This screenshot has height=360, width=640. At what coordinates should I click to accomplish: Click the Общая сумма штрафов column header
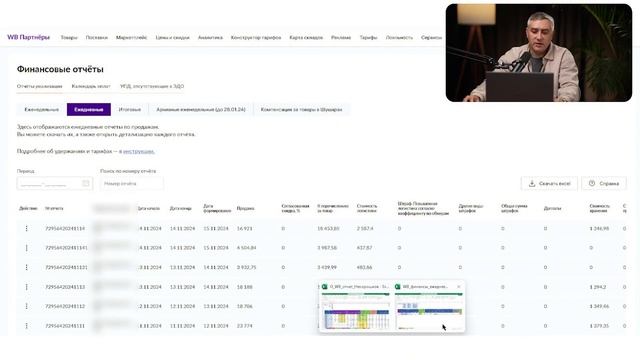pyautogui.click(x=514, y=209)
